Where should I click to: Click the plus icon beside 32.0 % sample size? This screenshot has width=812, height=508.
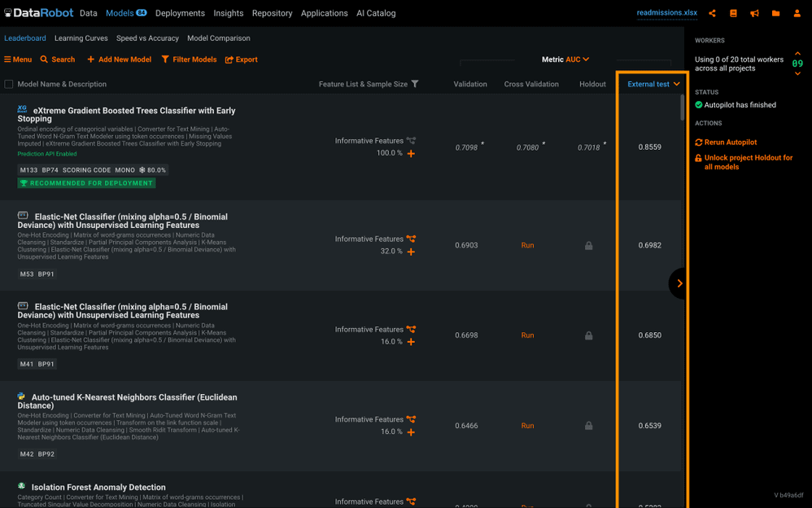411,252
